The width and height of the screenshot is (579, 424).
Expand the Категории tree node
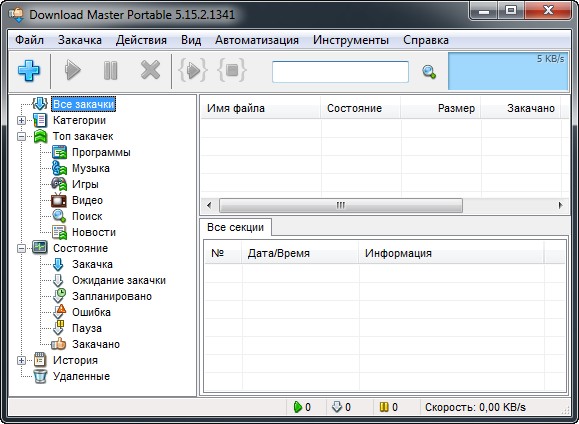(21, 120)
